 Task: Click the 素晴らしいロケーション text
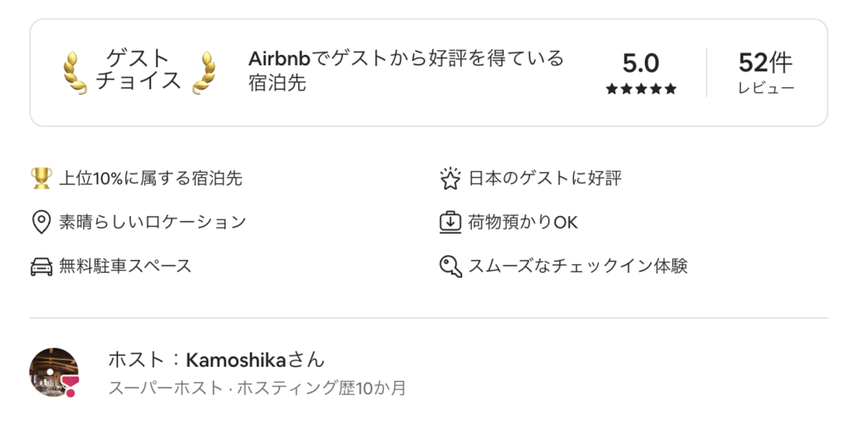[152, 222]
